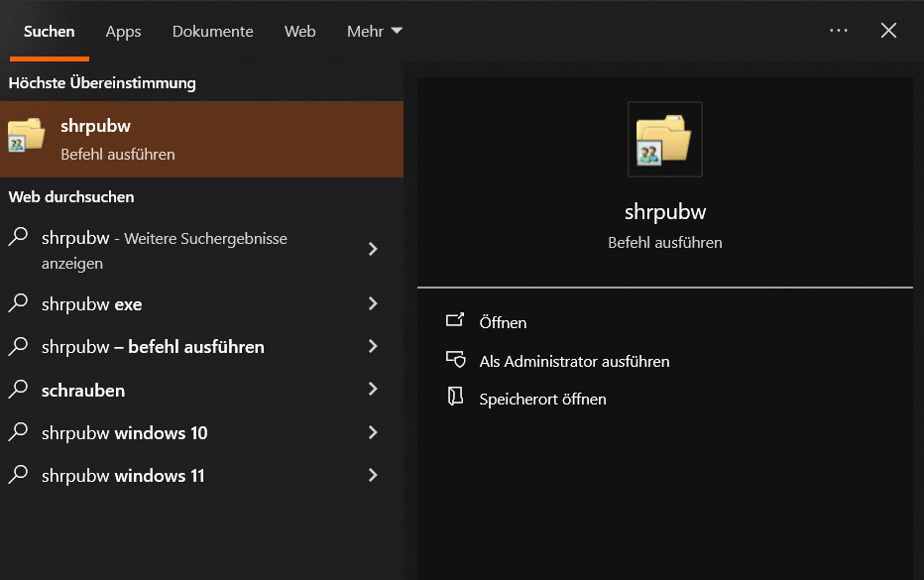This screenshot has height=580, width=924.
Task: Select the 'shrpubw exe' web suggestion
Action: pyautogui.click(x=201, y=304)
